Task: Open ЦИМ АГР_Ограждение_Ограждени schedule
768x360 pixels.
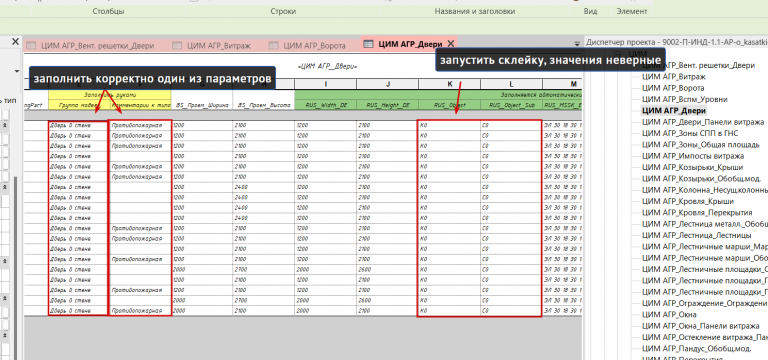Action: pyautogui.click(x=704, y=304)
